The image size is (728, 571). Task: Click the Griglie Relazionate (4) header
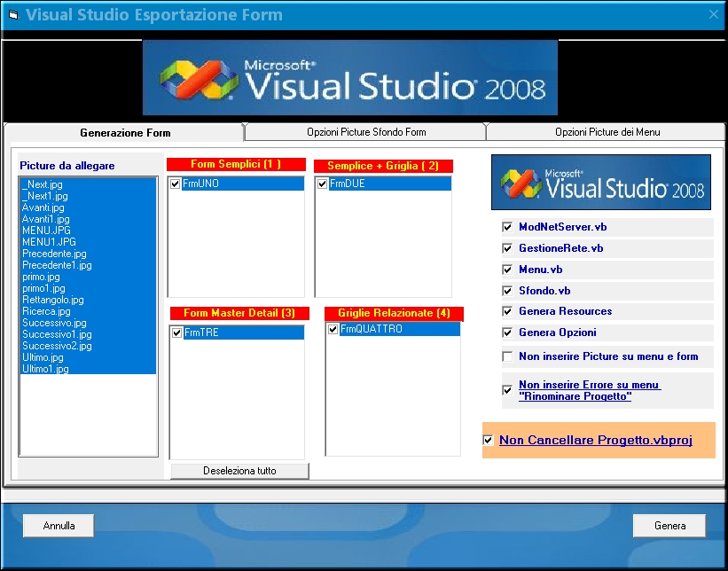(394, 313)
